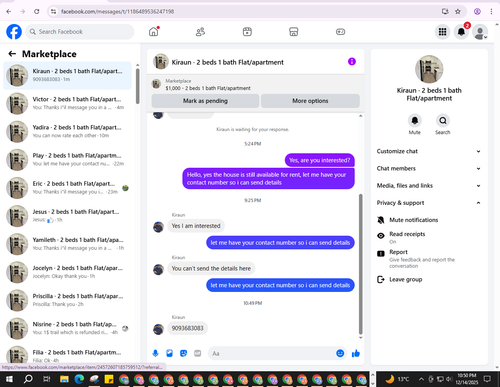Open Priscilla conversation in list

click(68, 300)
